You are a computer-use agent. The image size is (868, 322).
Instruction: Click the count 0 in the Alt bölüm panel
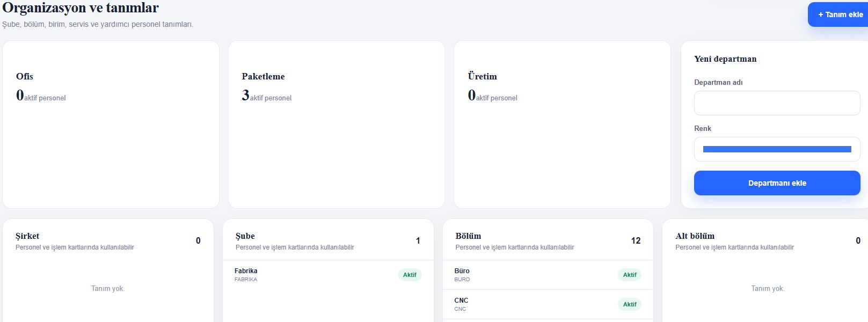click(x=858, y=240)
